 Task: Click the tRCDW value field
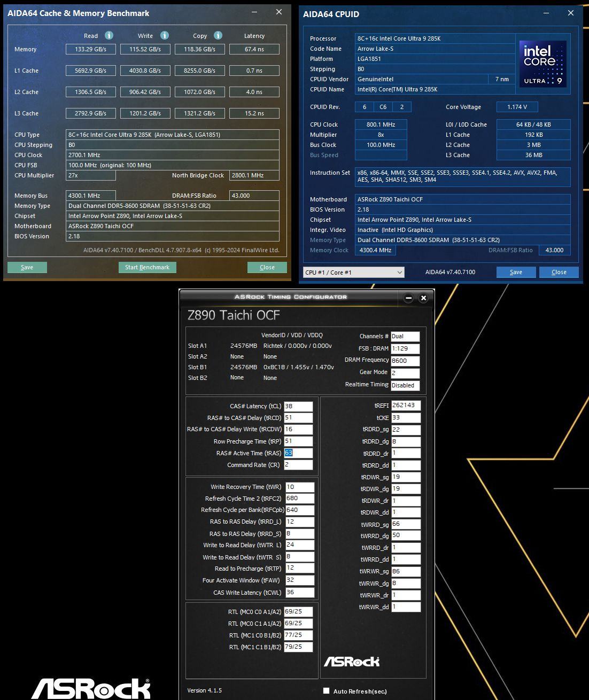click(298, 430)
